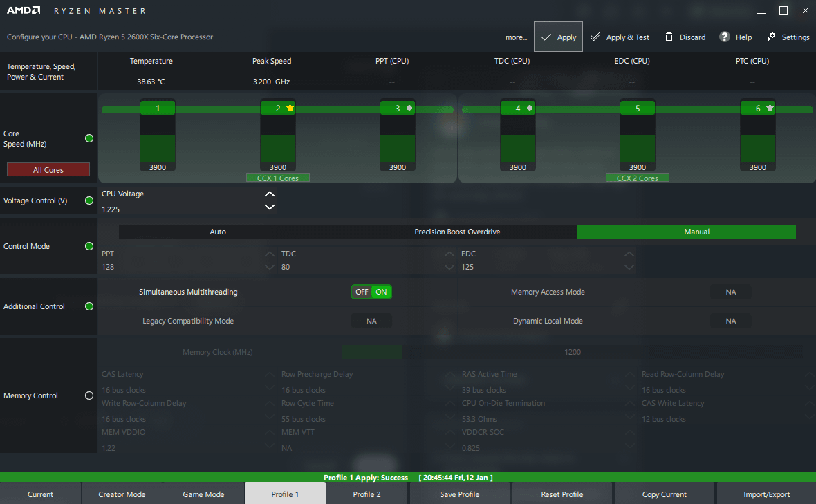Increase CPU Voltage with up chevron
The width and height of the screenshot is (816, 504).
[x=270, y=194]
